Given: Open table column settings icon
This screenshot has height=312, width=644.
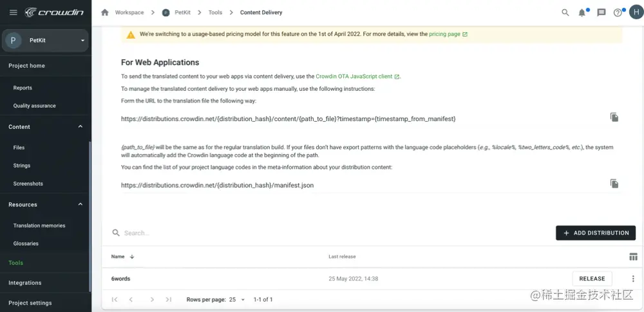Looking at the screenshot, I should (x=633, y=257).
